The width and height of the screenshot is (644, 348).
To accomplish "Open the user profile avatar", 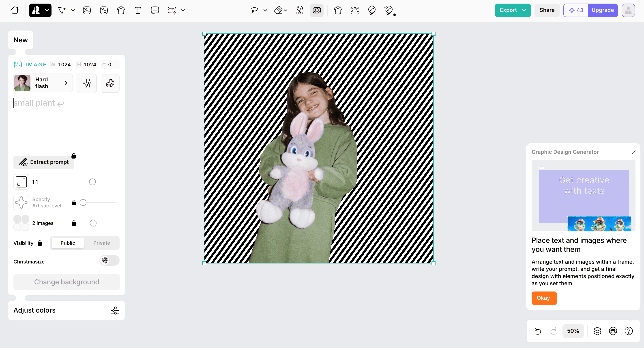I will coord(628,10).
